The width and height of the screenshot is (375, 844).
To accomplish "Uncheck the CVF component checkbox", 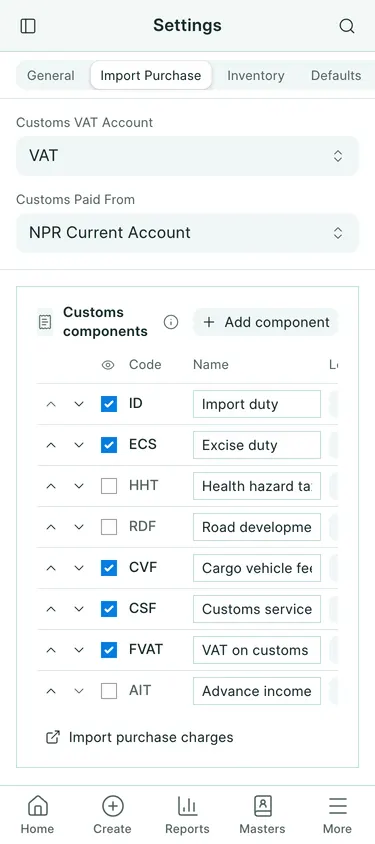I will (109, 568).
